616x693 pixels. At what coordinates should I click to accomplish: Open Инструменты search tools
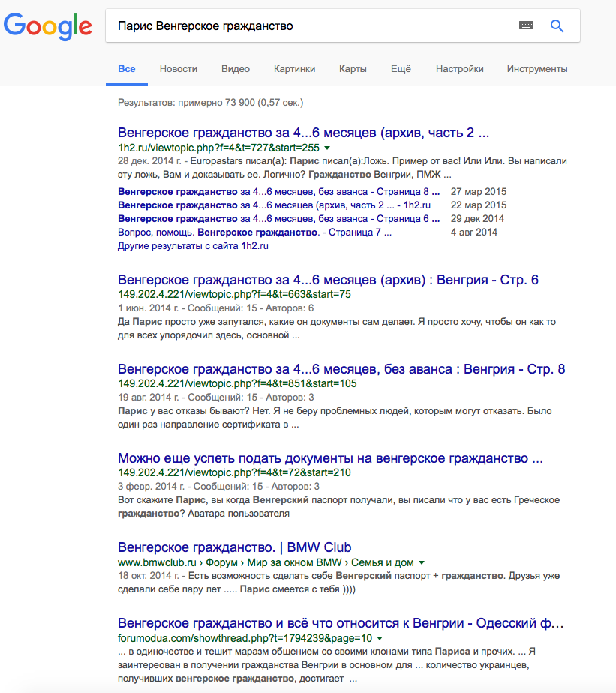(x=536, y=69)
